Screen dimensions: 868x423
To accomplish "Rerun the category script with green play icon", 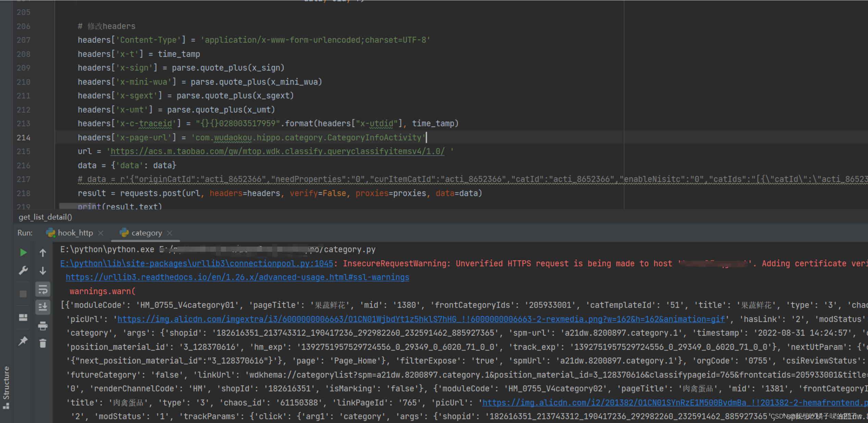I will (23, 253).
